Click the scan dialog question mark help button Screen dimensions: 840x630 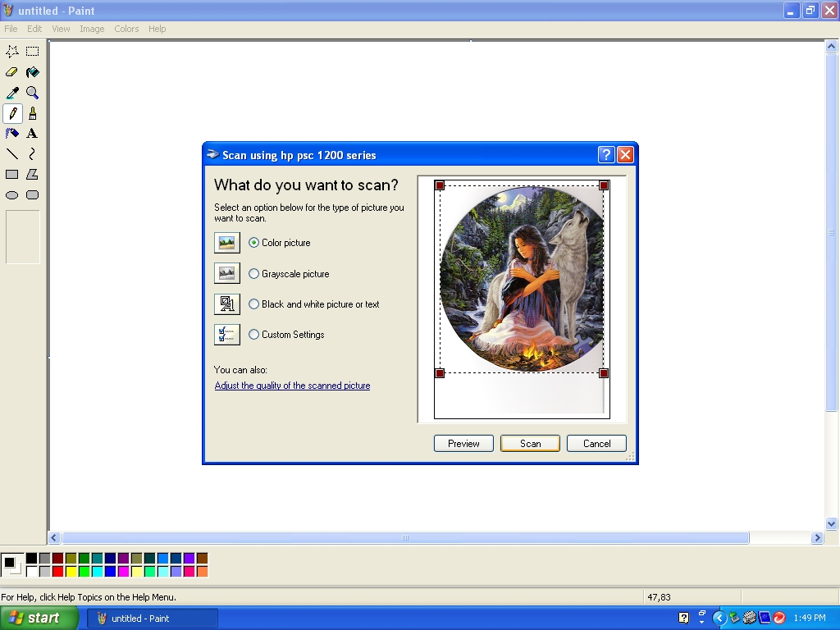coord(606,155)
